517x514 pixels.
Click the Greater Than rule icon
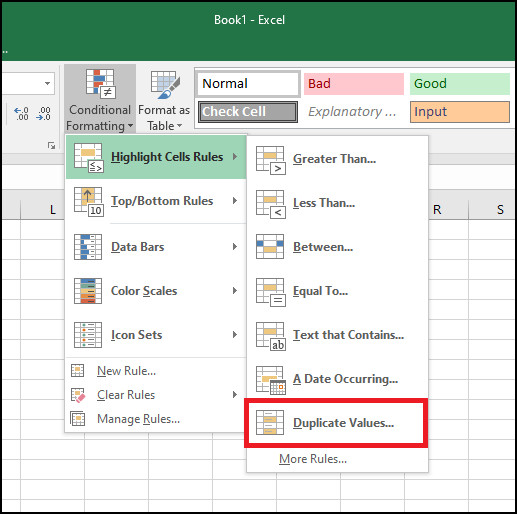click(271, 160)
